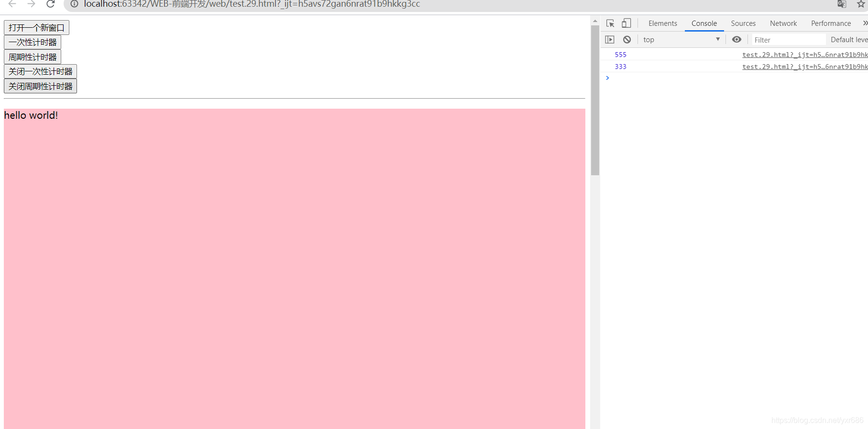The image size is (868, 429).
Task: Click the 打开一个新窗口 button
Action: click(36, 28)
